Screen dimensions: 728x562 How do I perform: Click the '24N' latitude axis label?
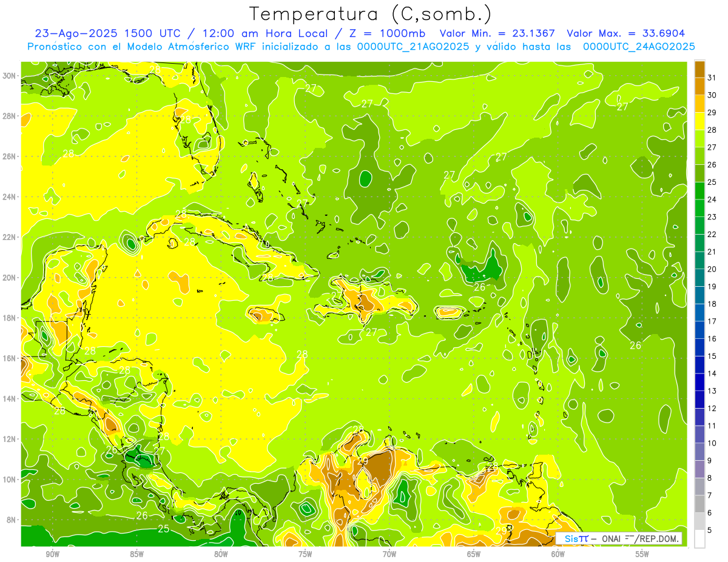point(10,197)
